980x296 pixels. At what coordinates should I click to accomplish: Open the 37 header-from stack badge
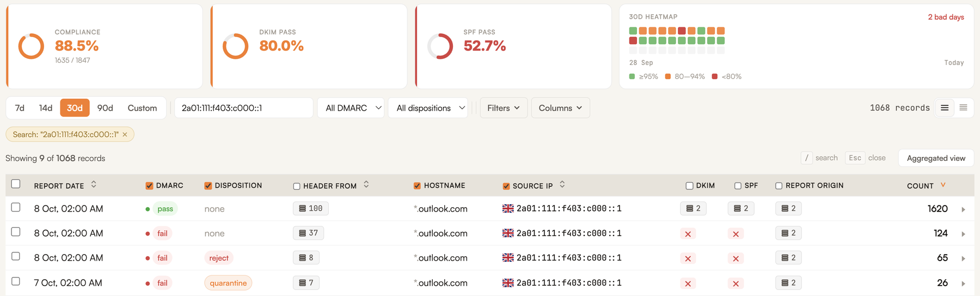pos(308,233)
